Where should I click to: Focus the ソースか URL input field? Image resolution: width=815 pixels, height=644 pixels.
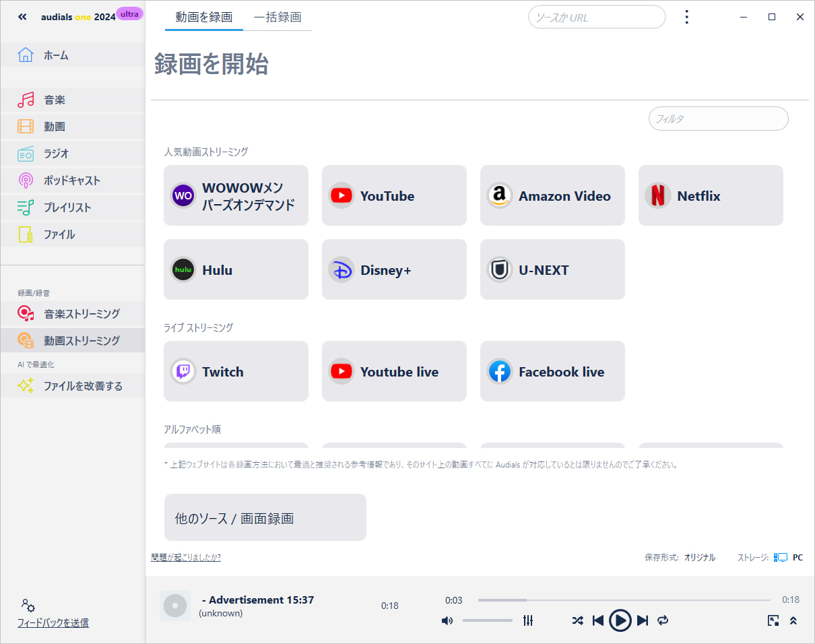click(597, 18)
